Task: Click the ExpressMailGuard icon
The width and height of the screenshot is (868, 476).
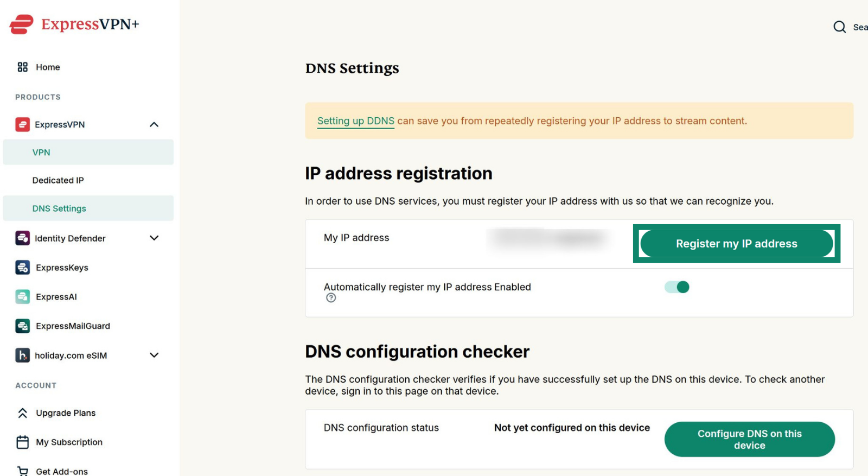Action: 22,326
